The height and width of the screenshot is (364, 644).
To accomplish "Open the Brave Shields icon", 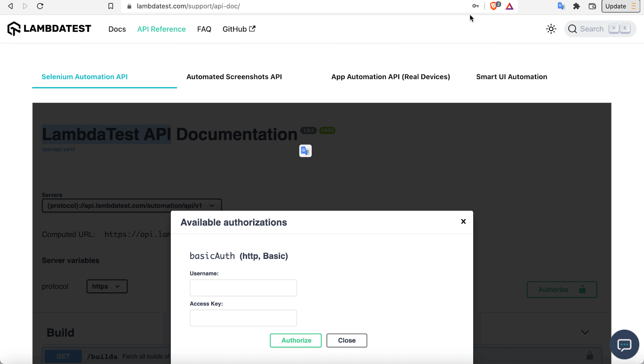I will click(494, 6).
